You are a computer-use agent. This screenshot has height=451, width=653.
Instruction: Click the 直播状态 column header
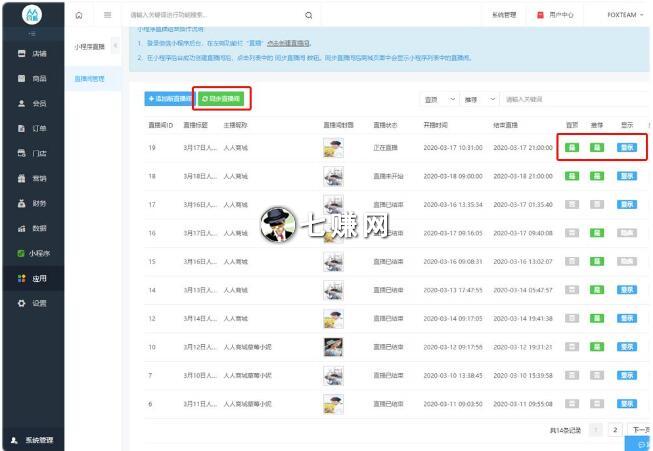pyautogui.click(x=385, y=125)
